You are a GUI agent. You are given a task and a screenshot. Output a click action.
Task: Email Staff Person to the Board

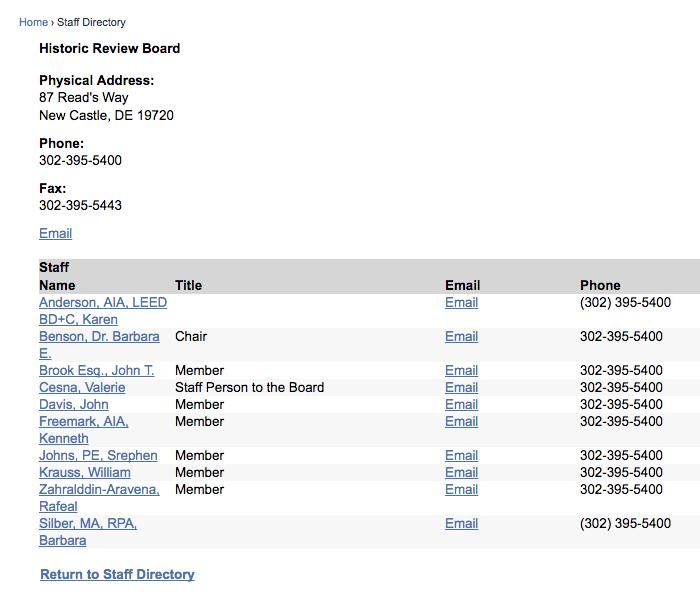461,387
